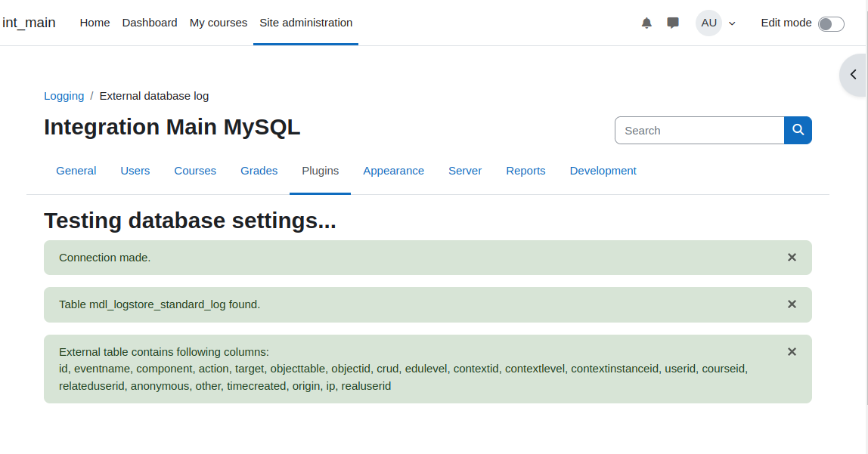The height and width of the screenshot is (454, 868).
Task: Switch to the Server tab
Action: coord(464,171)
